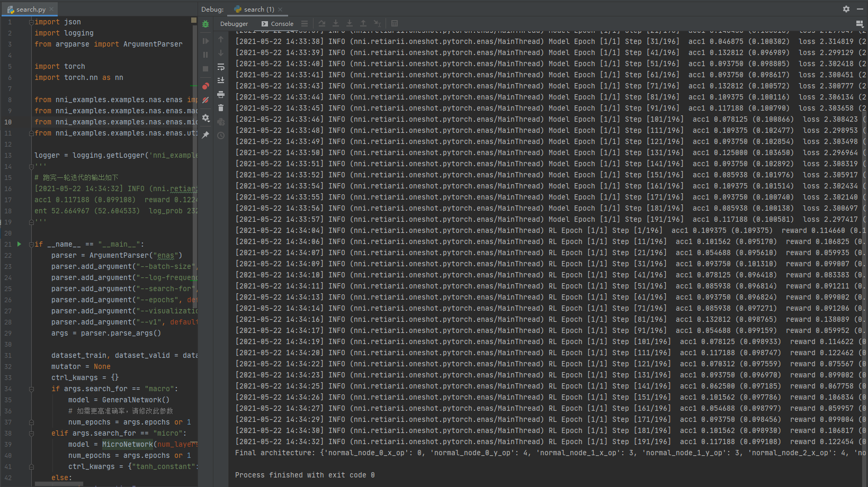Click the Step Over icon
Image resolution: width=868 pixels, height=487 pixels.
click(322, 23)
